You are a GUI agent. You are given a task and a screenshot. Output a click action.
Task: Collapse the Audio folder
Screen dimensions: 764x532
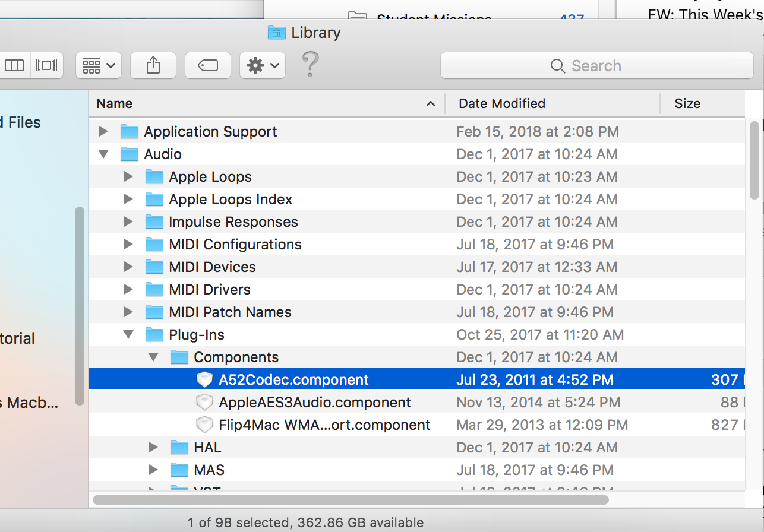[x=103, y=154]
